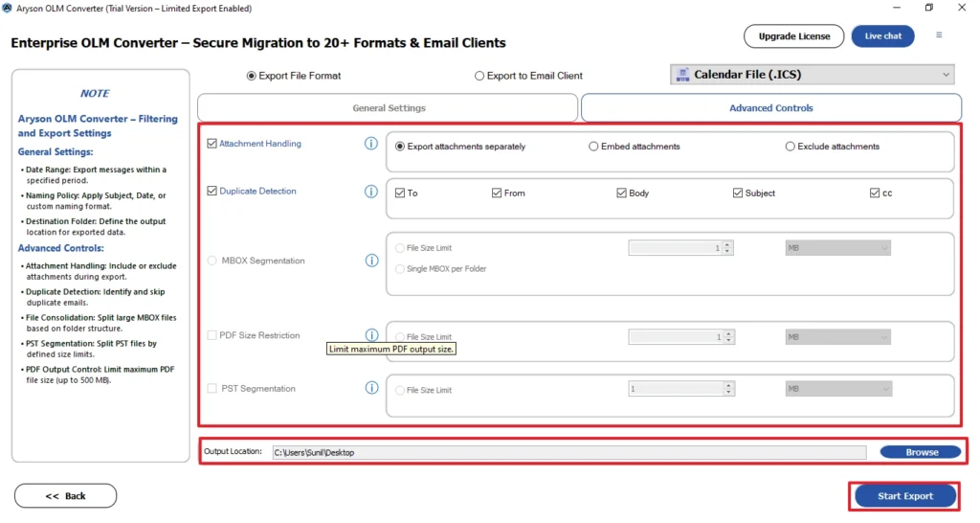Enable the PST Segmentation checkbox
This screenshot has height=523, width=980.
click(212, 389)
